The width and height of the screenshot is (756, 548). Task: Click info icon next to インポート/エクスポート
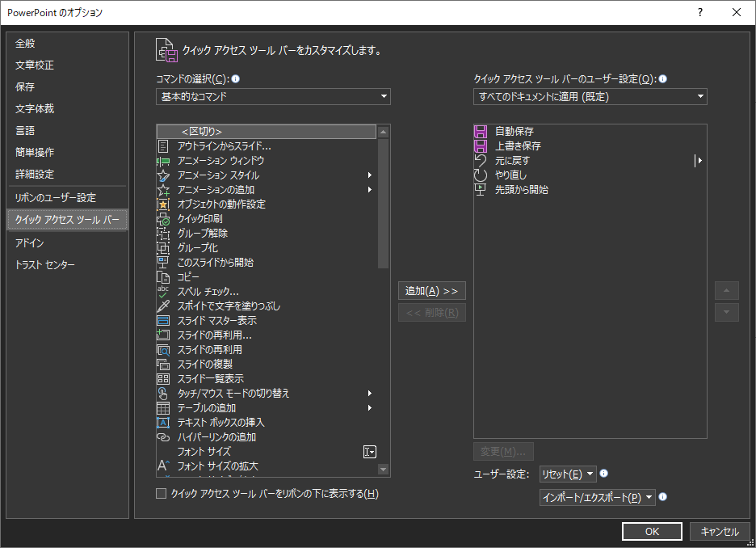(x=663, y=496)
